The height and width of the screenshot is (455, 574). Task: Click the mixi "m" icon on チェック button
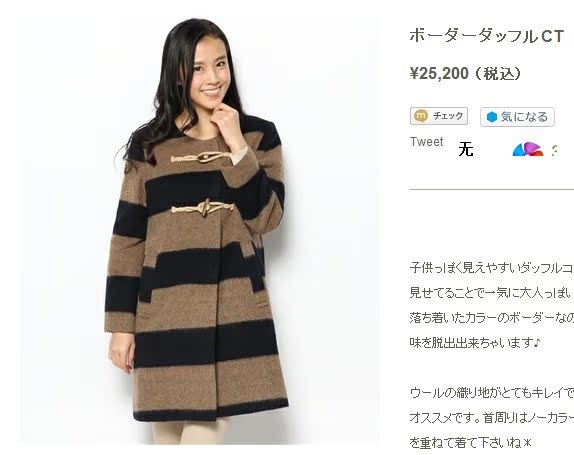click(x=421, y=116)
